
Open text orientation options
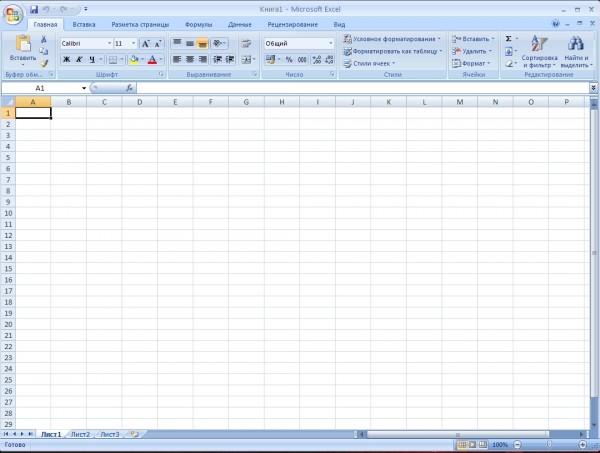(219, 43)
